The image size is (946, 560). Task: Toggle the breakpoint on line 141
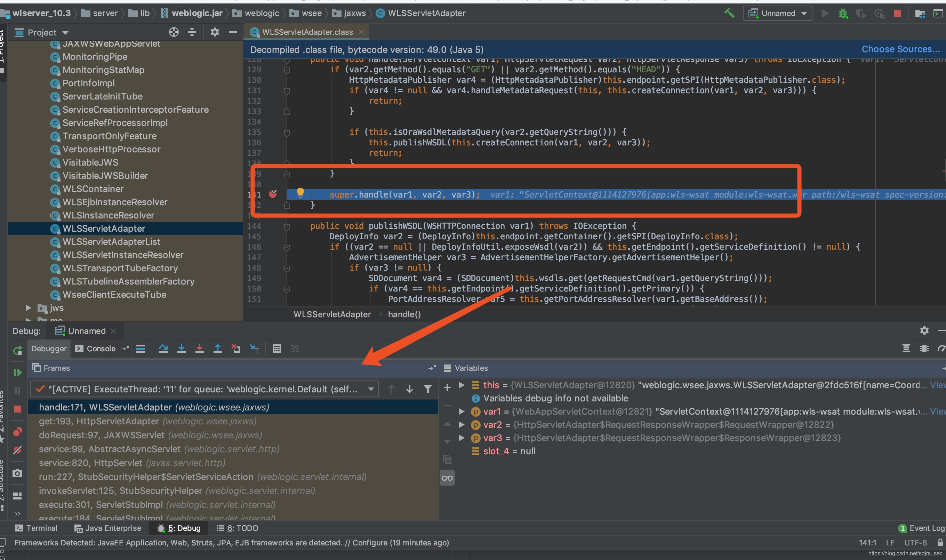(x=273, y=194)
